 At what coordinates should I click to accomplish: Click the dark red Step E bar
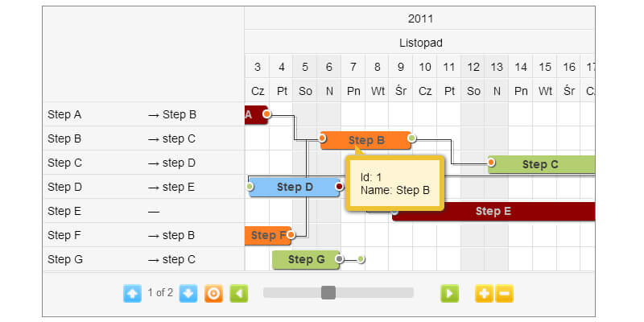[493, 211]
